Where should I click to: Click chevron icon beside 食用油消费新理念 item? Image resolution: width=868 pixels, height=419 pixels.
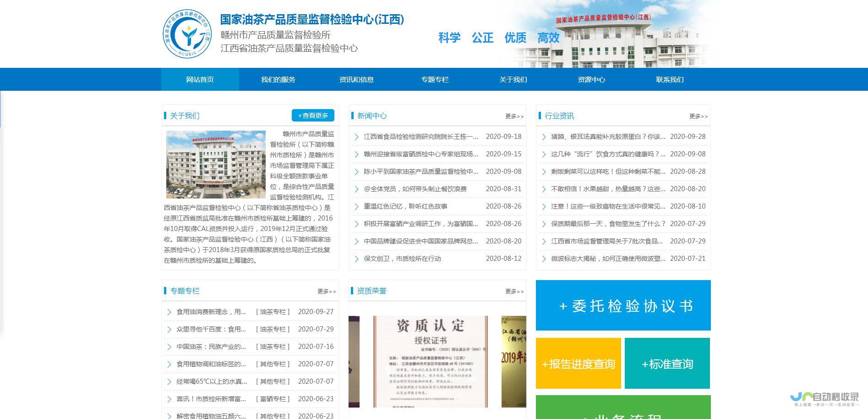coord(169,312)
